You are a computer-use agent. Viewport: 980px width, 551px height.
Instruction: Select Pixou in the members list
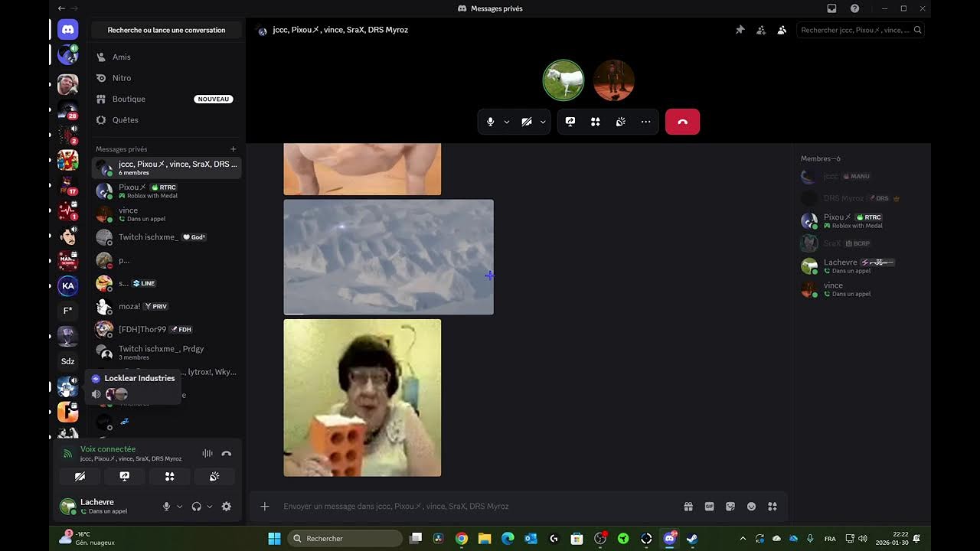[861, 221]
